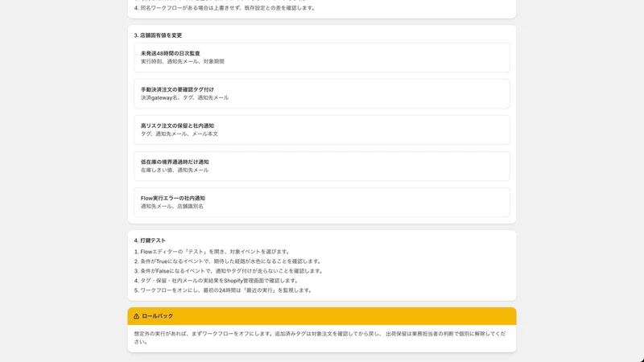
Task: Click step 1 "Flowエディターの「テスト」を開き" line
Action: pos(213,252)
